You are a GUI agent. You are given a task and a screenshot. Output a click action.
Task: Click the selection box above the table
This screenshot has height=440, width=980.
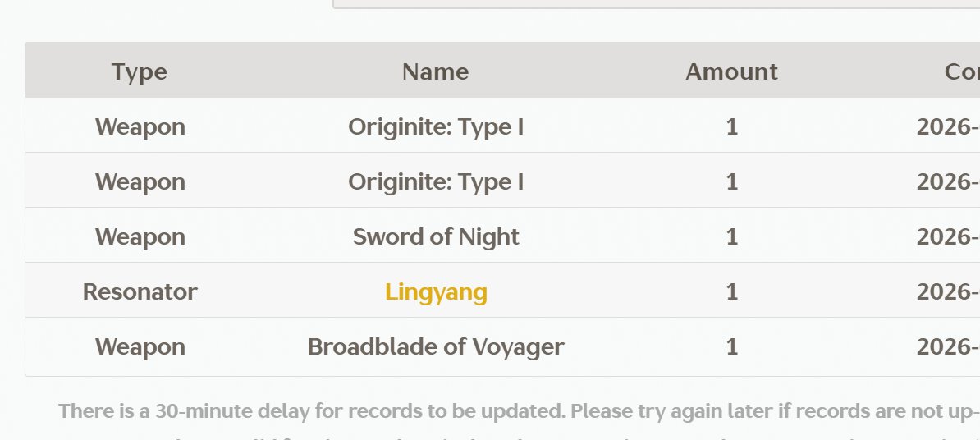[x=657, y=4]
